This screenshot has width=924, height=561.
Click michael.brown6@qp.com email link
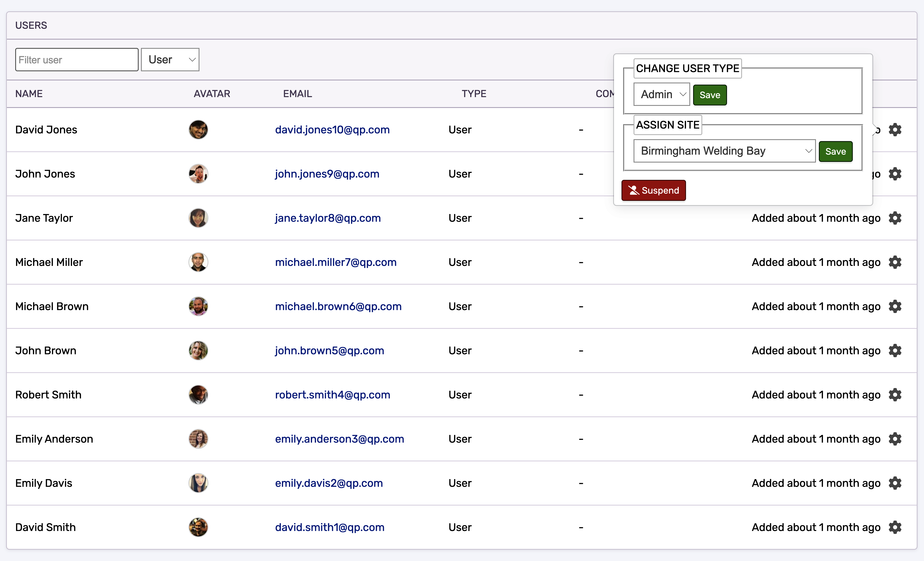pyautogui.click(x=338, y=306)
